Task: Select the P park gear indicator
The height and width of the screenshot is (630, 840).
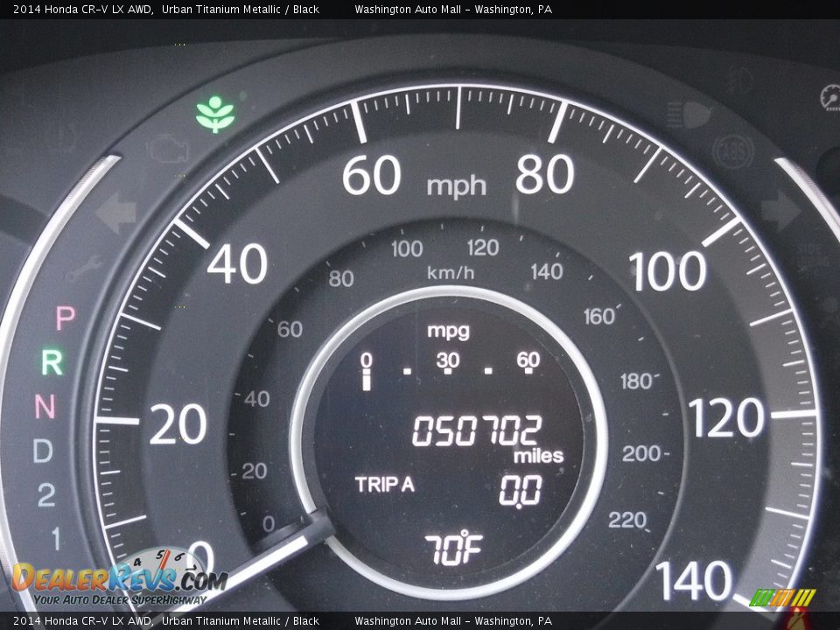Action: [x=65, y=318]
